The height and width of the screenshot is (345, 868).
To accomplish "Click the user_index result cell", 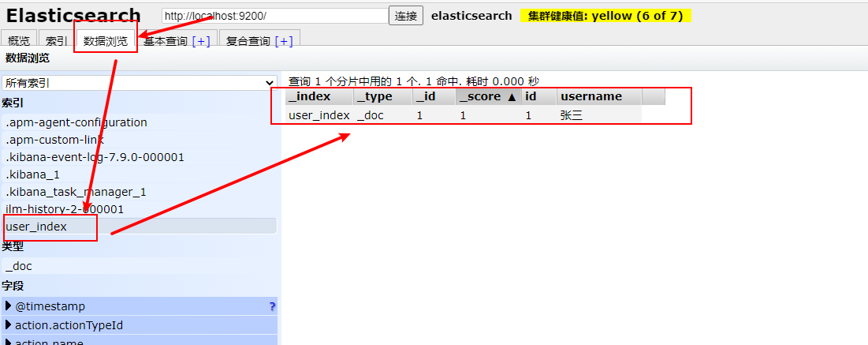I will [319, 115].
